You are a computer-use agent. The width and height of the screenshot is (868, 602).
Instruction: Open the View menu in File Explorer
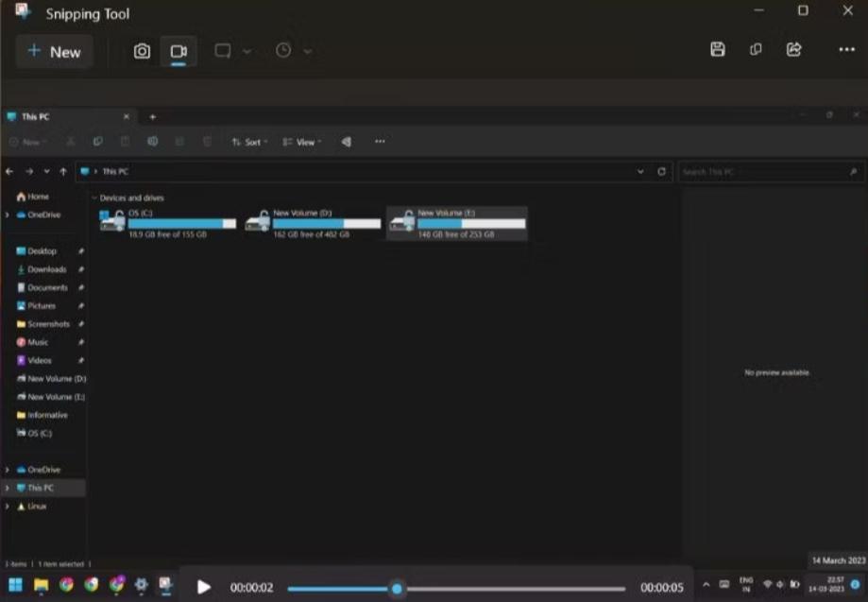click(x=301, y=143)
